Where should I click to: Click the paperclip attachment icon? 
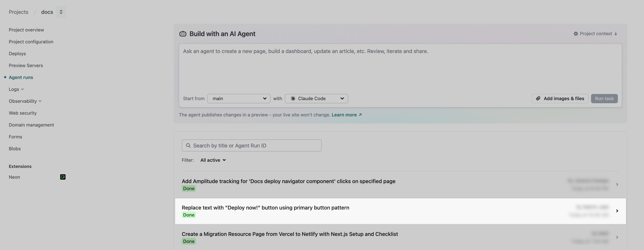[538, 99]
